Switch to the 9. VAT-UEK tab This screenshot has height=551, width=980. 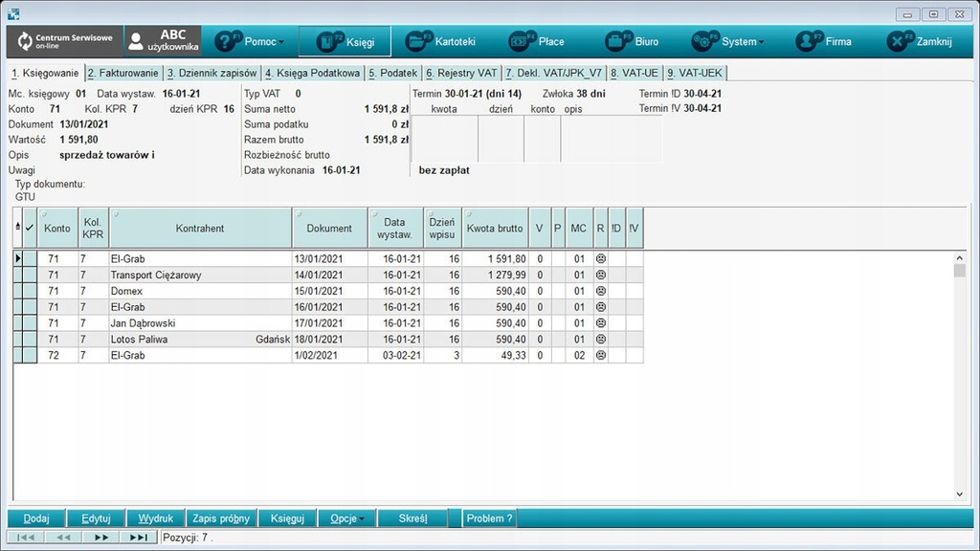(x=695, y=73)
